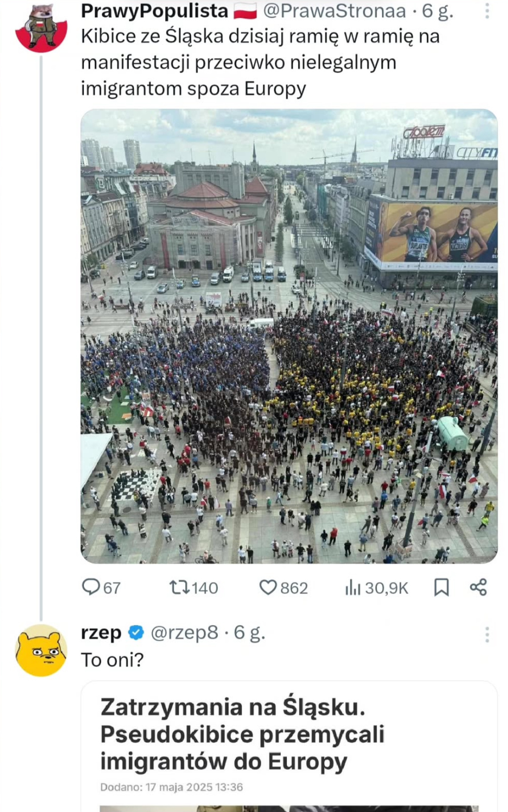Open rzep's yellow bear avatar
Viewport: 508px width, 812px height.
pyautogui.click(x=41, y=650)
